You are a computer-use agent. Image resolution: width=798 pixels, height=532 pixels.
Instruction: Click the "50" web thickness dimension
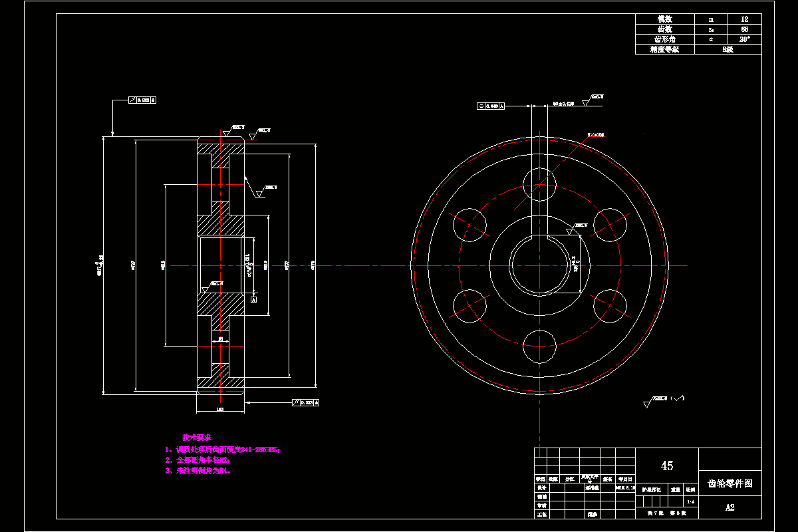[221, 339]
